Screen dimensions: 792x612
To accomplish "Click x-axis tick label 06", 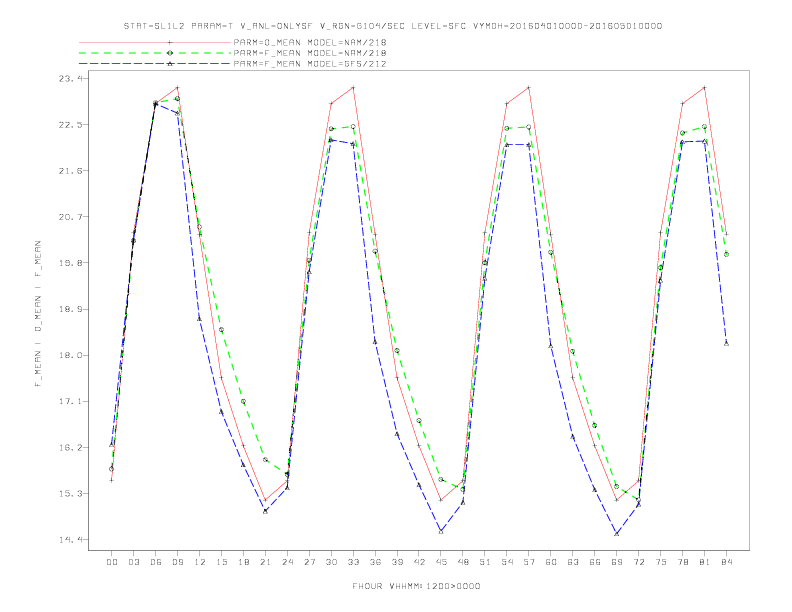I will [x=156, y=562].
